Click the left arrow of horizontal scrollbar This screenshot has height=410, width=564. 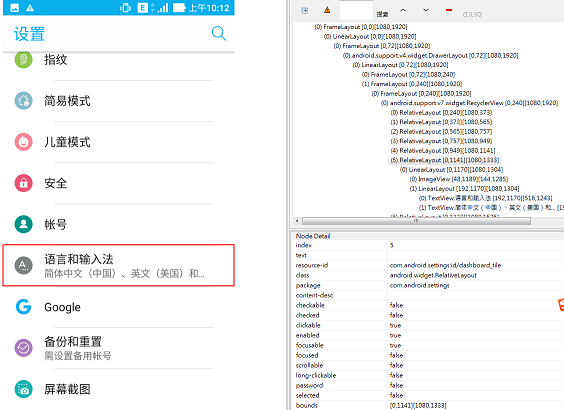coord(297,221)
